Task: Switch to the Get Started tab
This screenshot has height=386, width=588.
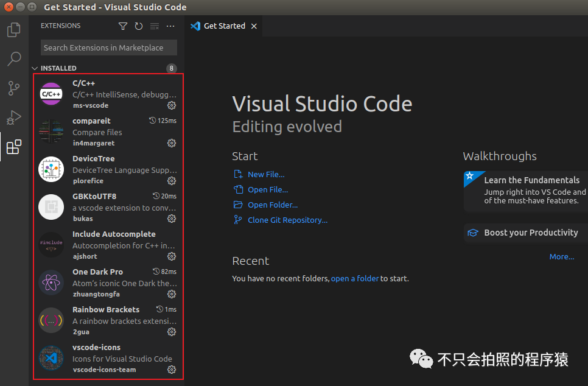Action: 224,26
